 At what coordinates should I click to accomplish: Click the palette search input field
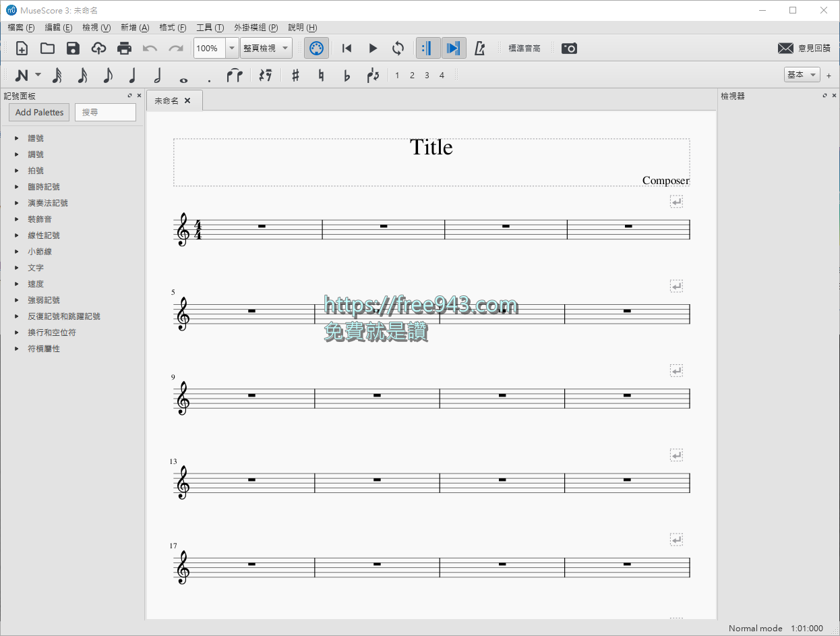tap(105, 112)
